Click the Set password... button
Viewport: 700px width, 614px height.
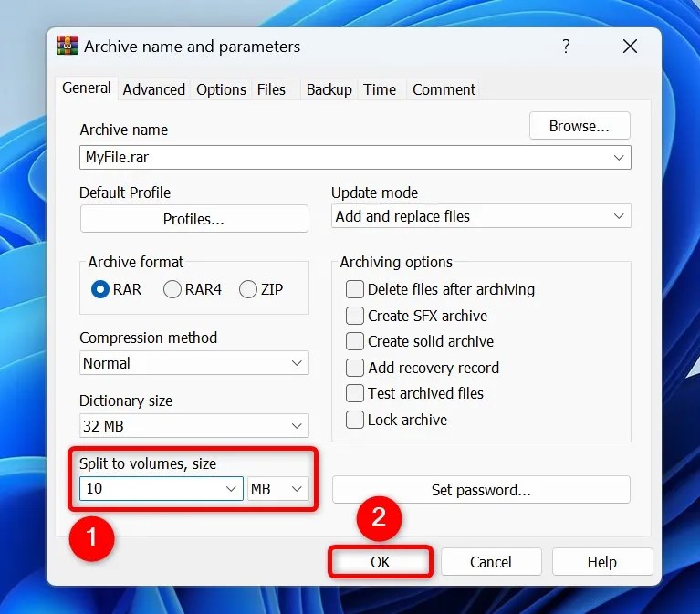481,490
